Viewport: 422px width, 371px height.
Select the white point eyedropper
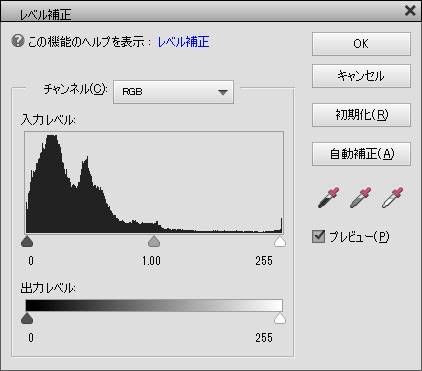click(x=392, y=197)
